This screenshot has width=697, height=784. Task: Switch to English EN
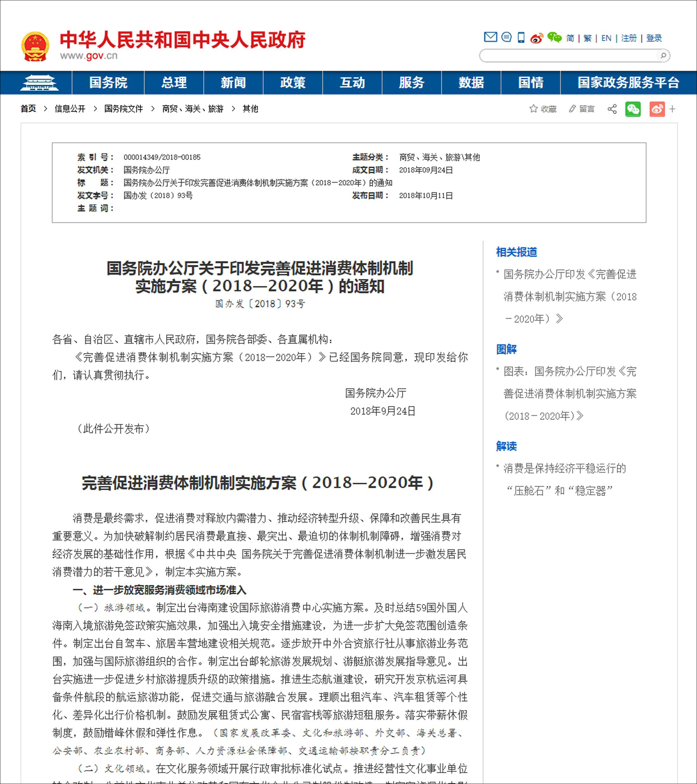coord(606,38)
